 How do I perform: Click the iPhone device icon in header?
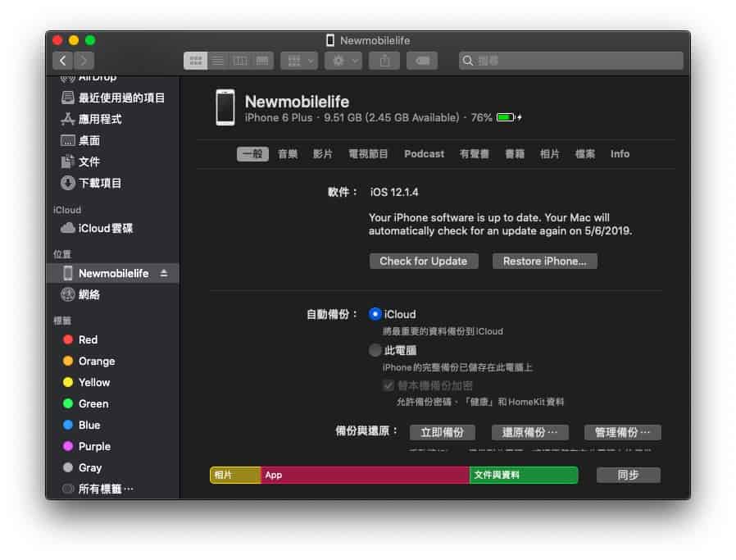(225, 107)
